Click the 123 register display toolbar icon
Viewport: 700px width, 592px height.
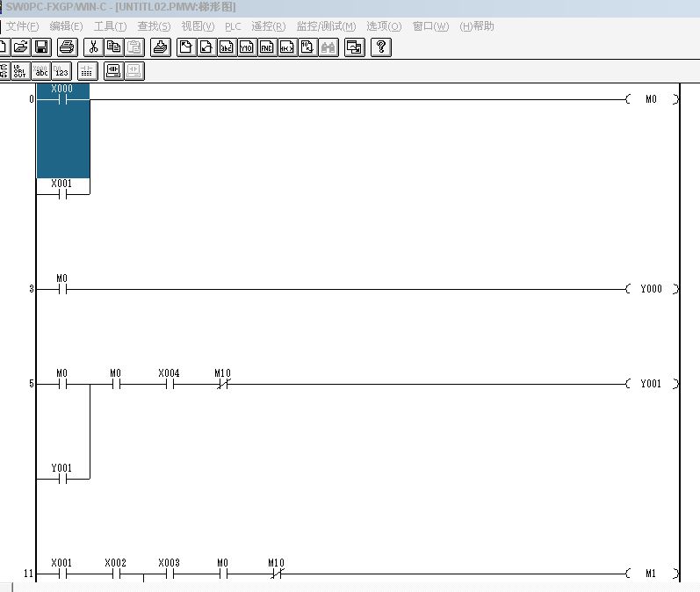(x=61, y=71)
